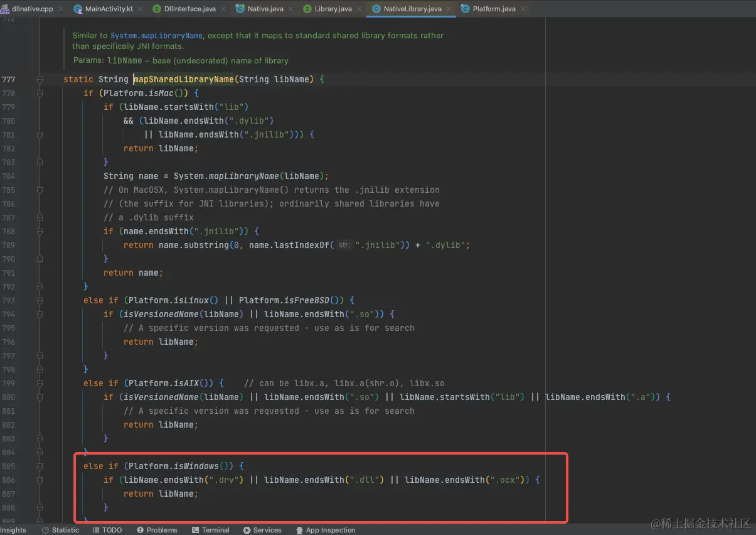Fold the comment block at line 785
The image size is (756, 535).
tap(40, 190)
